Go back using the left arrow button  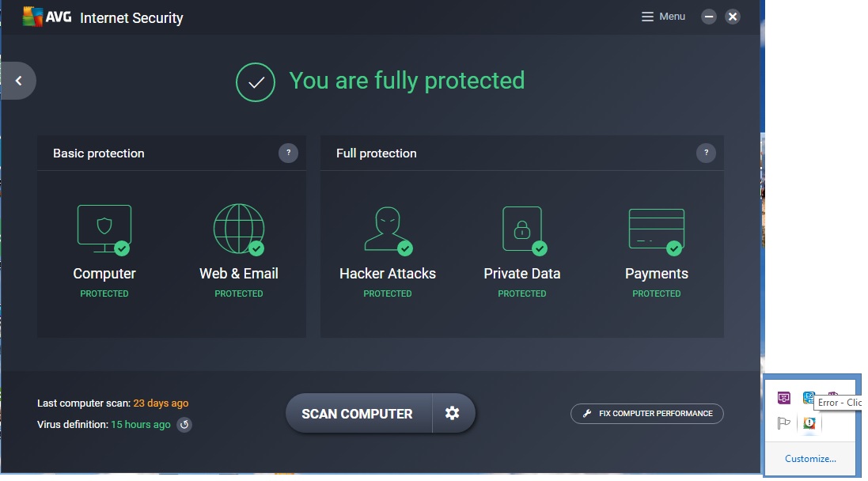(x=18, y=81)
